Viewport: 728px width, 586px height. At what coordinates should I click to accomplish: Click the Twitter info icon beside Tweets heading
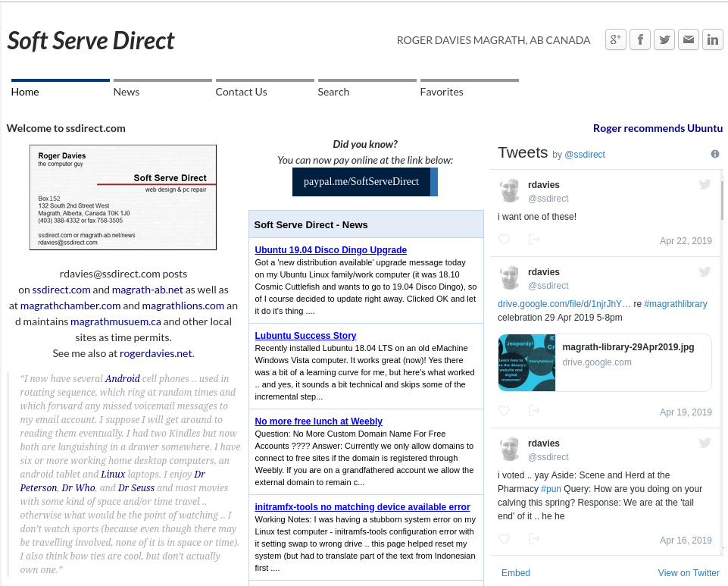(715, 154)
